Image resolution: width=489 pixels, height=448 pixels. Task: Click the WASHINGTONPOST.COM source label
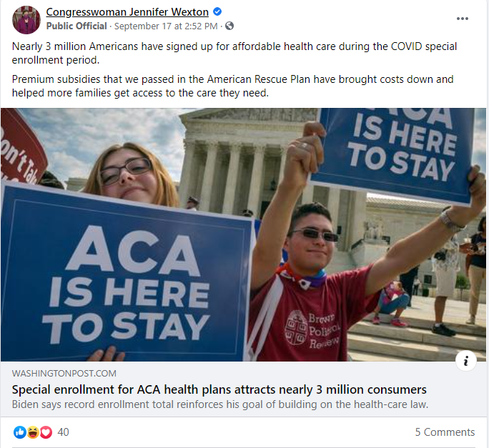coord(64,373)
